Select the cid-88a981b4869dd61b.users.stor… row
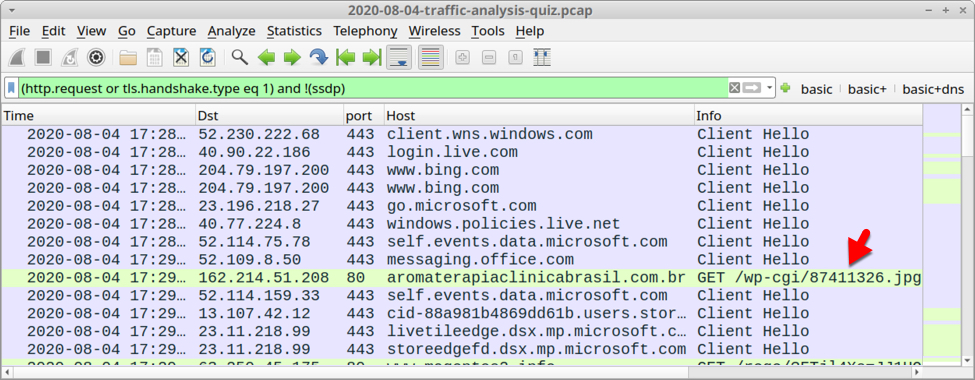Image resolution: width=975 pixels, height=380 pixels. click(x=461, y=313)
